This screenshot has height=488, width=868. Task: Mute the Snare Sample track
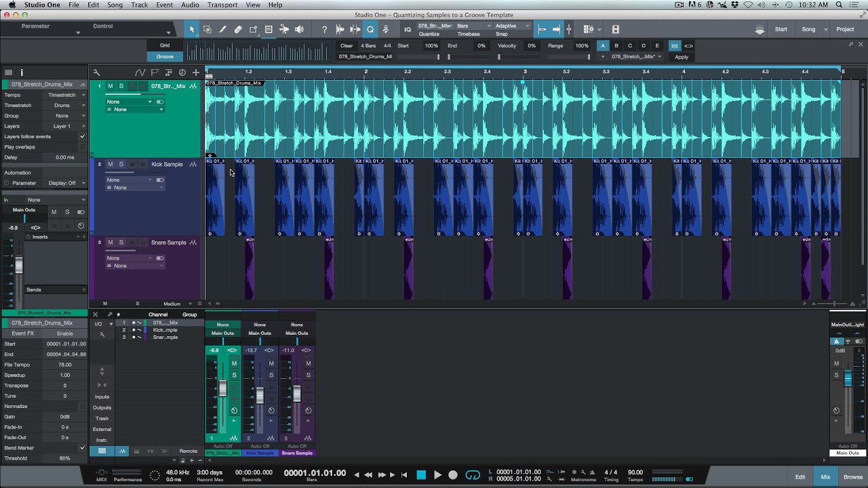tap(111, 242)
